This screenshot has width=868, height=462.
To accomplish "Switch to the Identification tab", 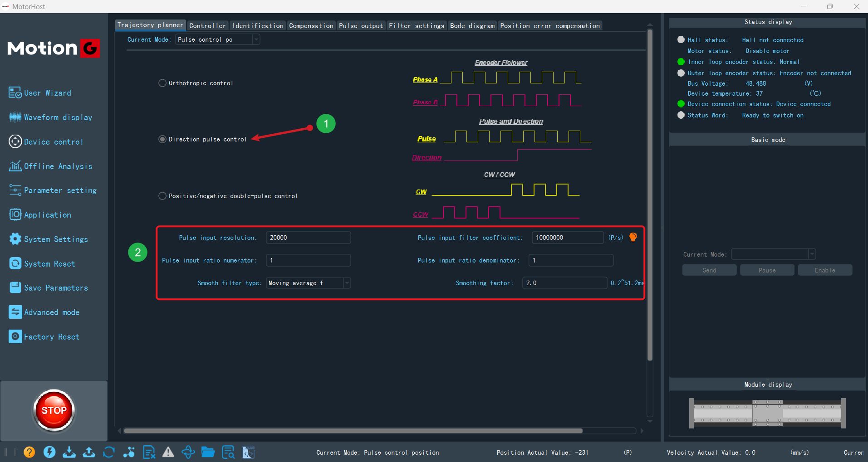I will tap(258, 26).
